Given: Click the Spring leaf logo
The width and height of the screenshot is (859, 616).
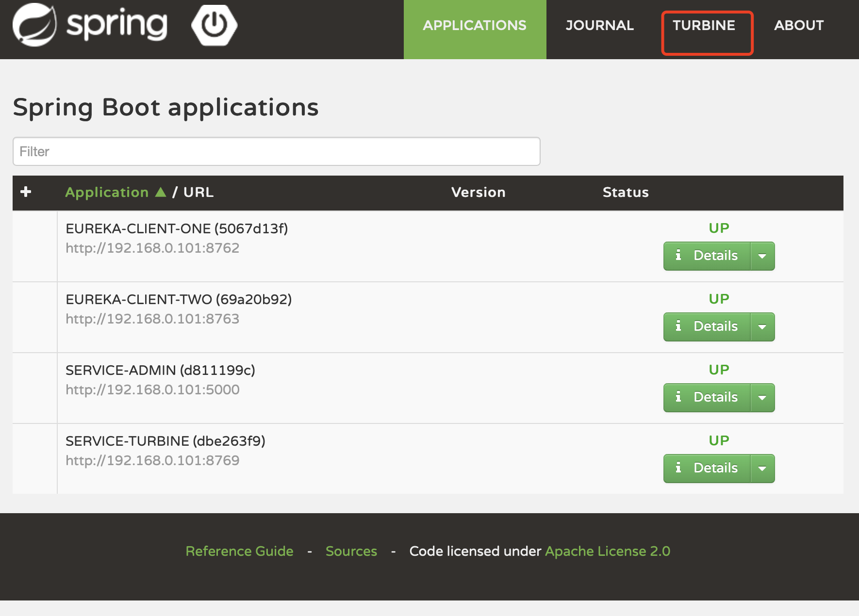Looking at the screenshot, I should [34, 25].
